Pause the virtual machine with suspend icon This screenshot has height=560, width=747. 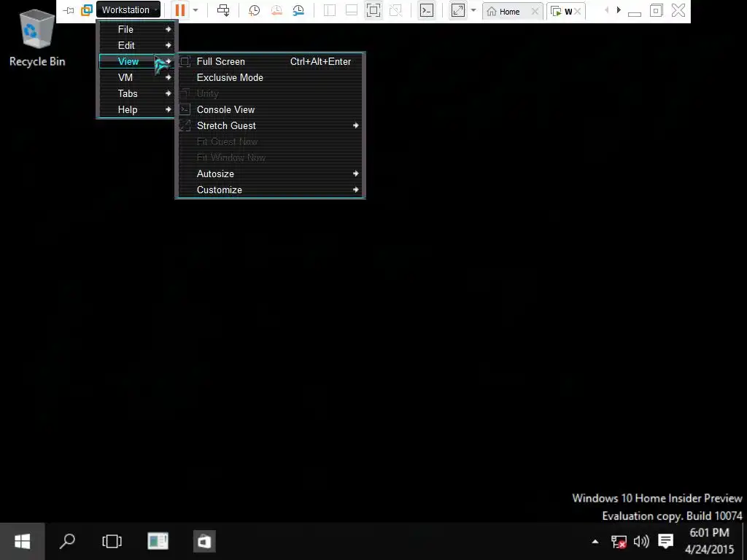tap(180, 10)
